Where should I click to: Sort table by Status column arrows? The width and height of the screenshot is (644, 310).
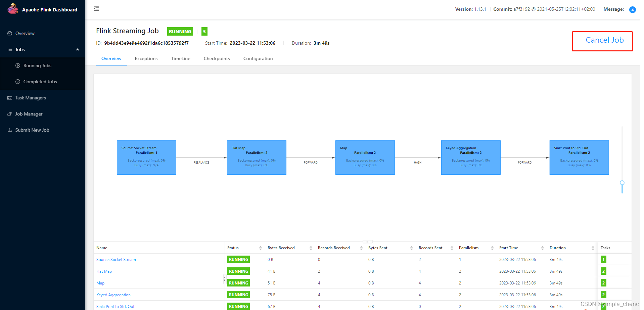[261, 248]
